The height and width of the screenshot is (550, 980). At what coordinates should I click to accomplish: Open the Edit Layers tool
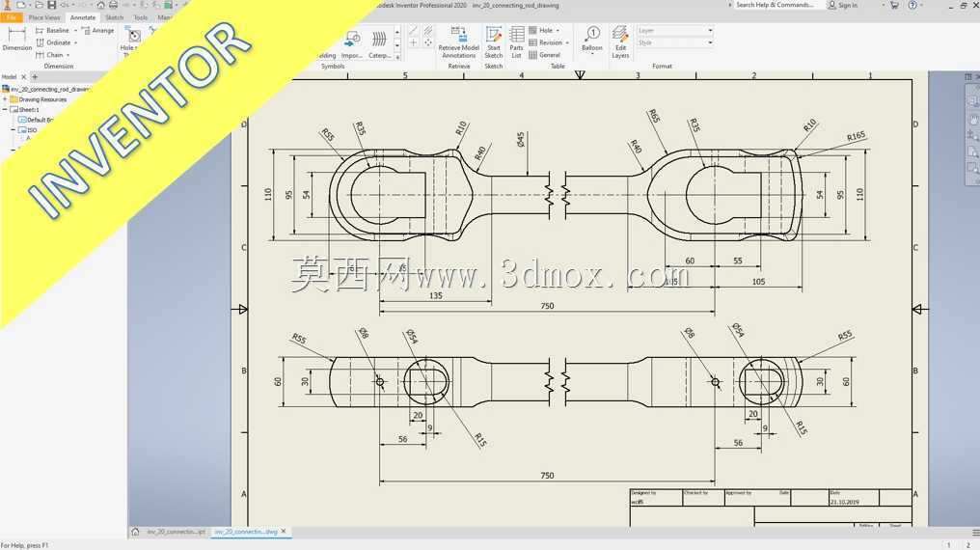click(620, 42)
